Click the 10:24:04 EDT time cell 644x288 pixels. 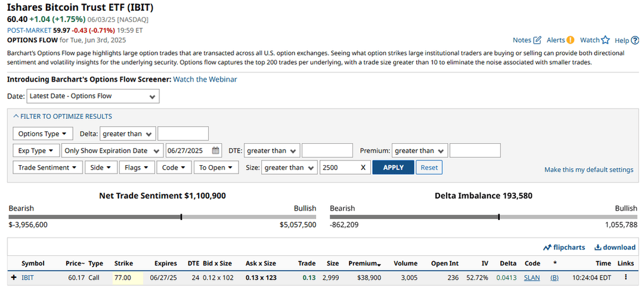tap(592, 278)
